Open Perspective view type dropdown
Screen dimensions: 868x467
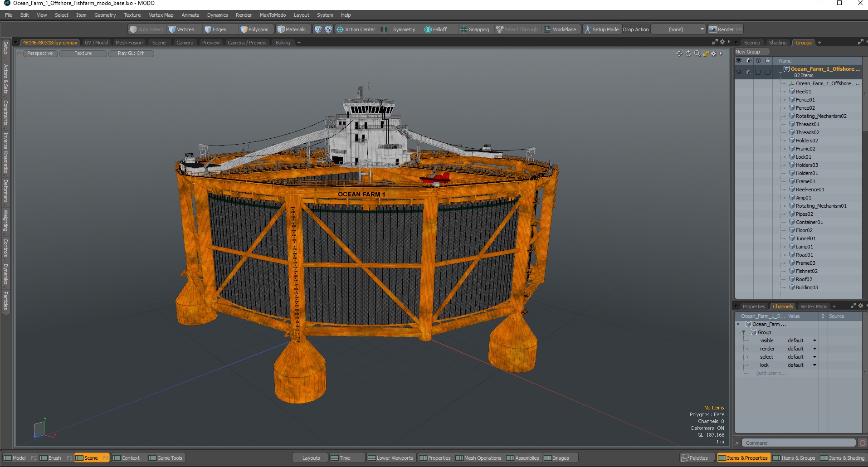(x=40, y=54)
